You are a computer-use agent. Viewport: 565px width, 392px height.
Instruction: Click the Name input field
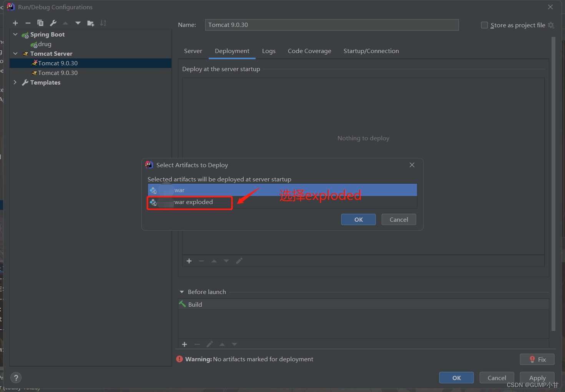[332, 25]
